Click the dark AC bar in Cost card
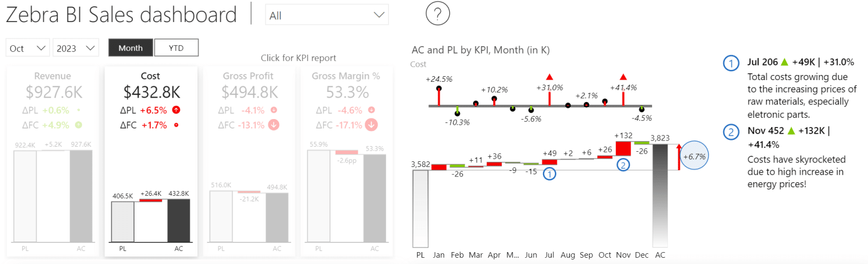The width and height of the screenshot is (868, 264). click(x=179, y=220)
